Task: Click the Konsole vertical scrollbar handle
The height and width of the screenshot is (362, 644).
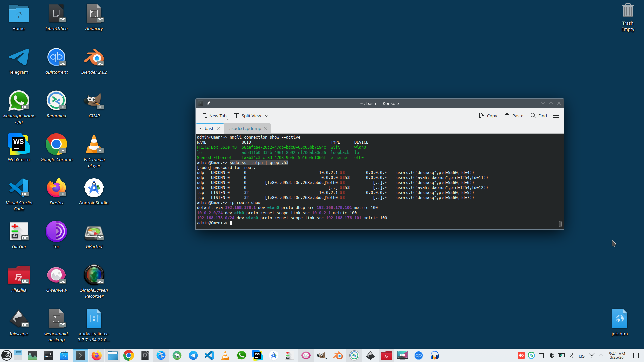Action: tap(560, 224)
